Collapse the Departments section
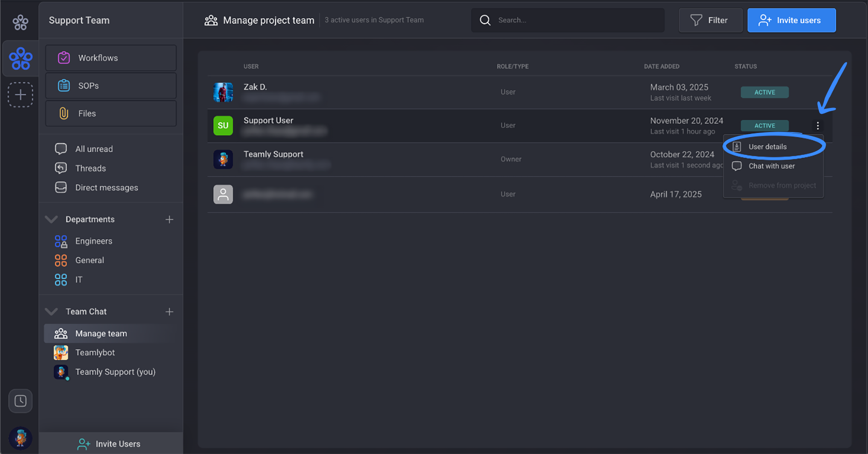Screen dimensions: 868x454 (x=51, y=219)
